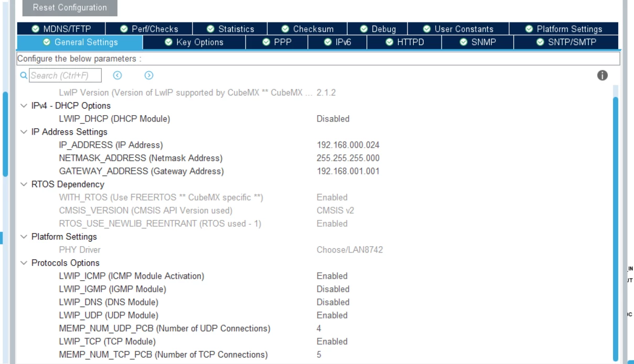Collapse the RTOS Dependency group
The image size is (634, 364).
(23, 184)
